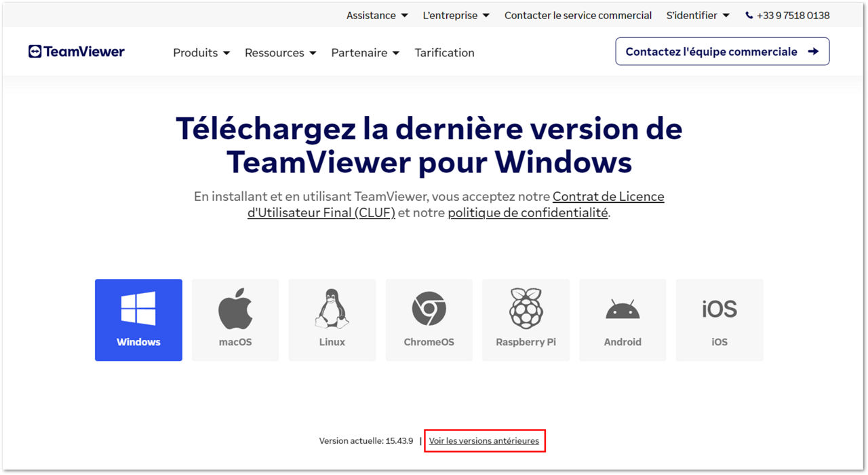The image size is (868, 475).
Task: Expand the Produits dropdown menu
Action: tap(201, 52)
